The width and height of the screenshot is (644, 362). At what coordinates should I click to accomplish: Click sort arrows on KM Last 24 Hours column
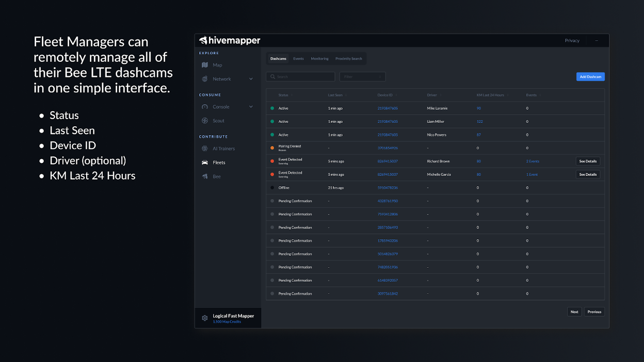[x=508, y=95]
